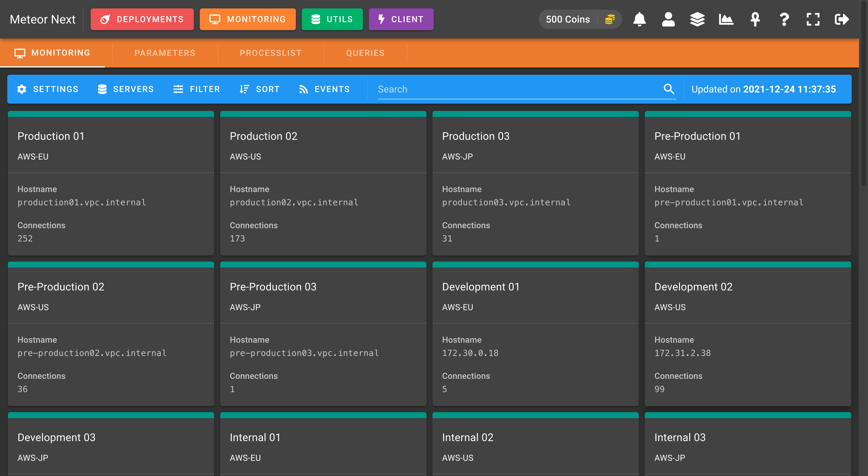Click the logout arrow icon
868x476 pixels.
coord(842,19)
